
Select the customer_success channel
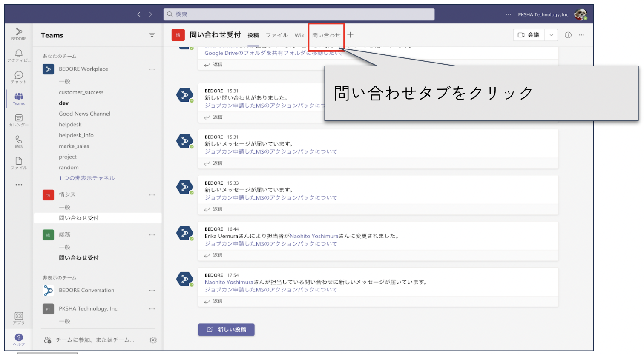coord(81,92)
